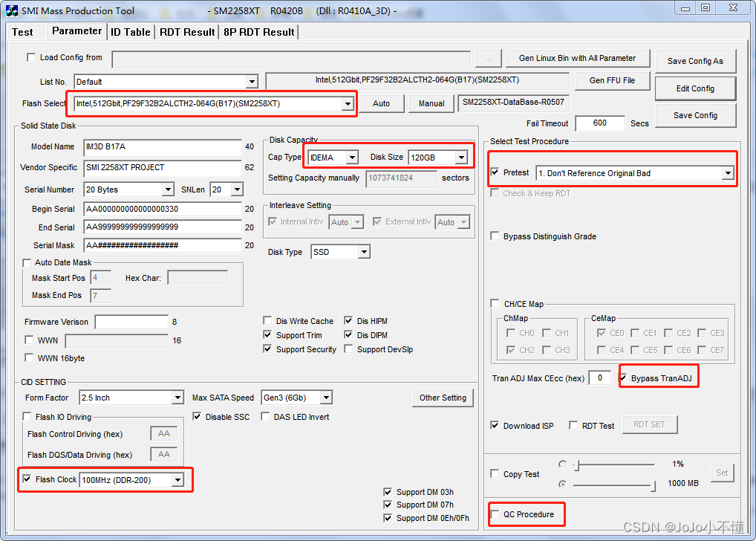This screenshot has width=756, height=541.
Task: Click the Fail Timeout input field
Action: [x=600, y=123]
